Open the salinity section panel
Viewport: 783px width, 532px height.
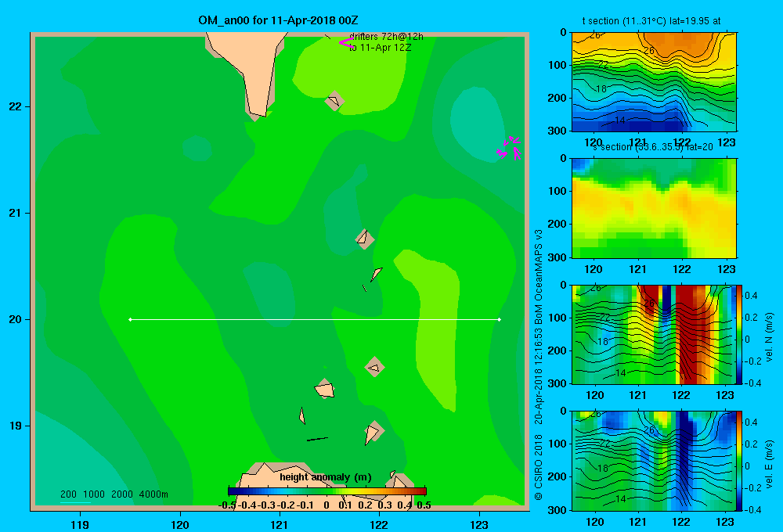click(x=654, y=208)
